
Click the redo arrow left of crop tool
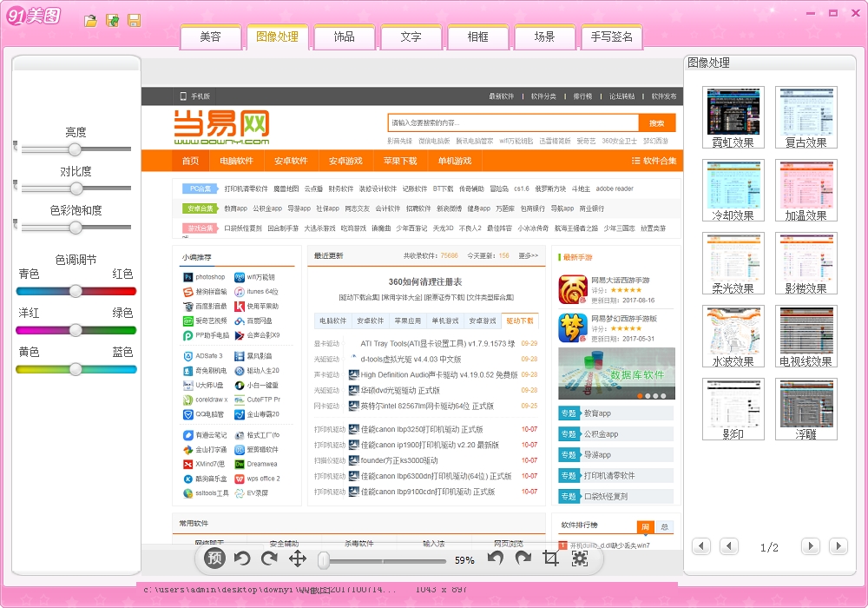(x=523, y=558)
